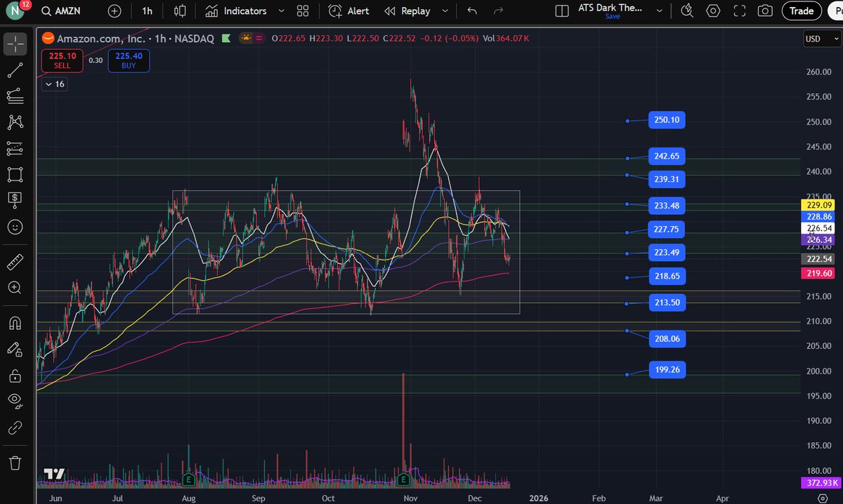The height and width of the screenshot is (504, 843).
Task: Undo the last chart action
Action: pos(472,11)
